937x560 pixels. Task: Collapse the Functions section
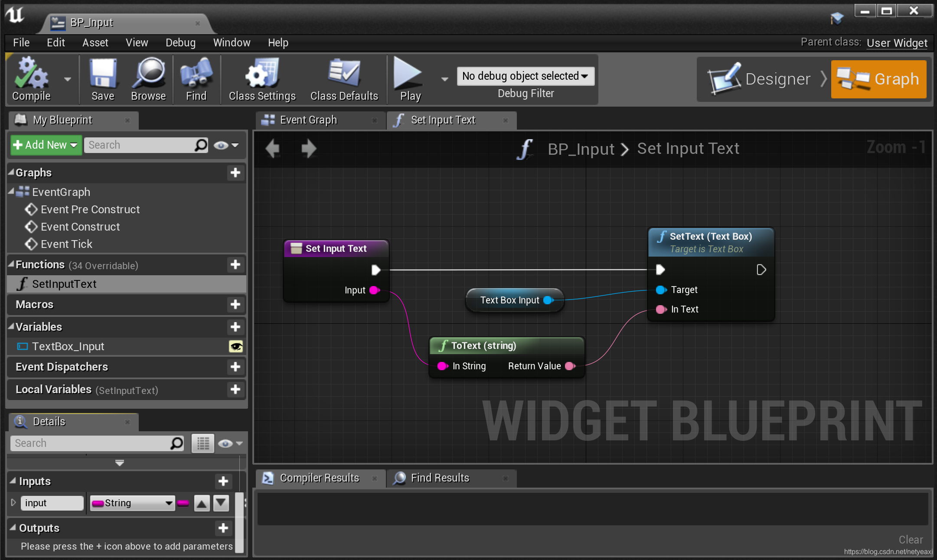pyautogui.click(x=11, y=264)
